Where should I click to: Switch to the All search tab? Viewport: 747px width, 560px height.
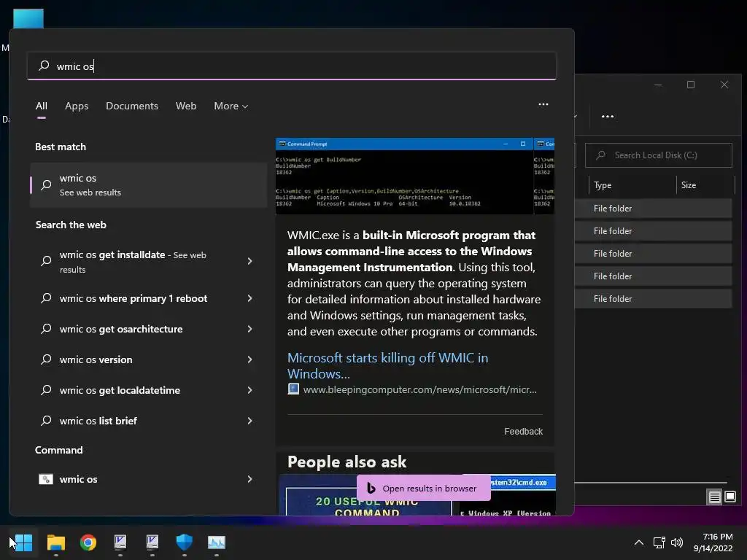pos(42,106)
